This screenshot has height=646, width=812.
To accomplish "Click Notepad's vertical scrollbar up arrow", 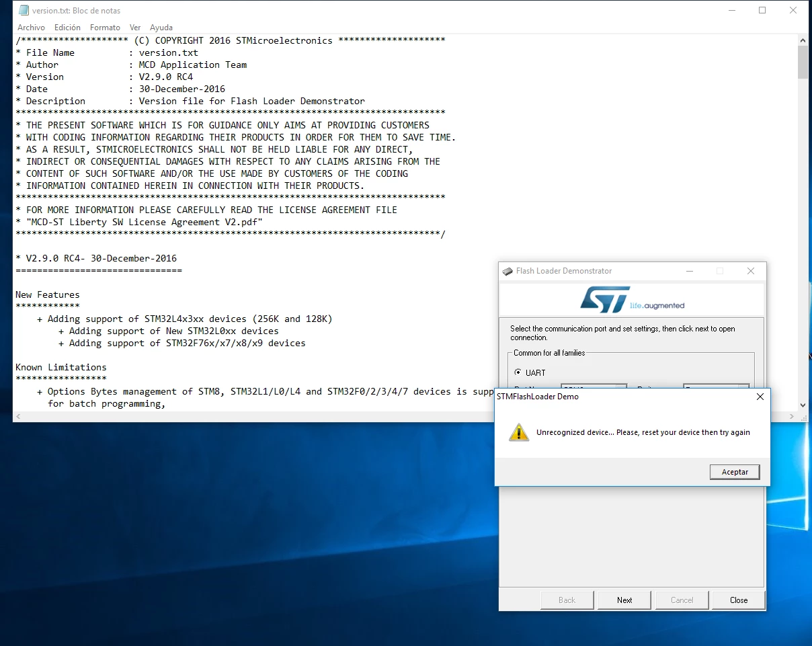I will coord(803,41).
